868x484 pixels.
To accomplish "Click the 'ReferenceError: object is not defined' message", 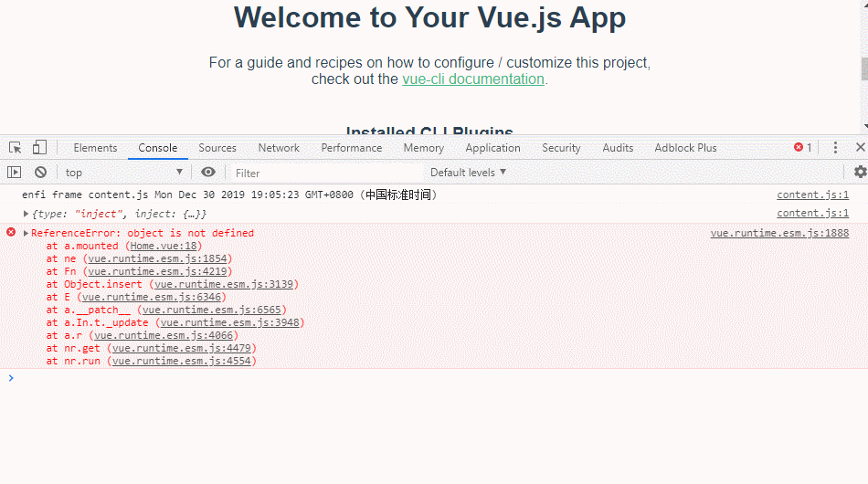I will pyautogui.click(x=143, y=233).
